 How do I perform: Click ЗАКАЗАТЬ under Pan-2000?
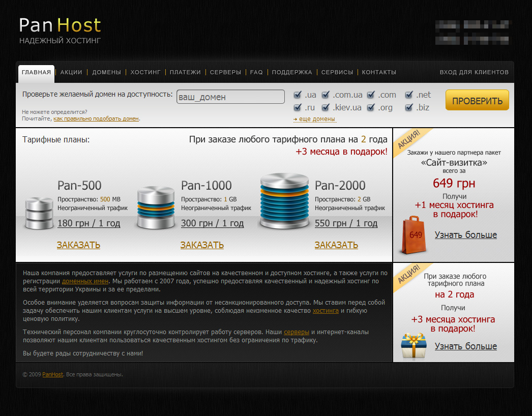click(336, 245)
